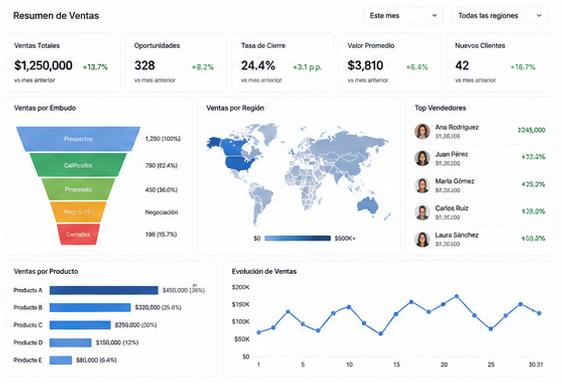Click the blue Prospectos funnel segment
The height and width of the screenshot is (384, 562).
coord(78,139)
